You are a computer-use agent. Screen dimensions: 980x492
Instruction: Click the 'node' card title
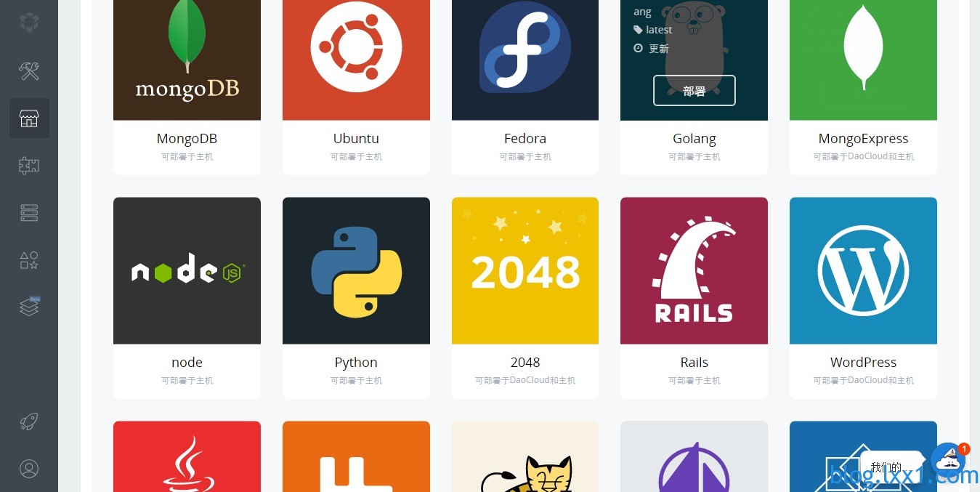pyautogui.click(x=187, y=363)
